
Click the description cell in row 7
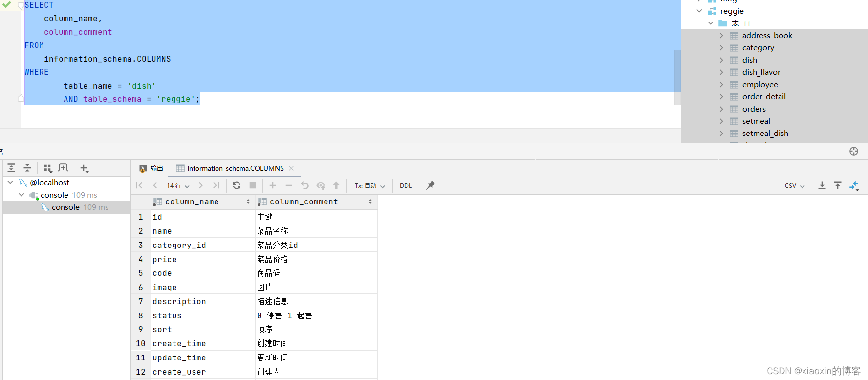202,301
